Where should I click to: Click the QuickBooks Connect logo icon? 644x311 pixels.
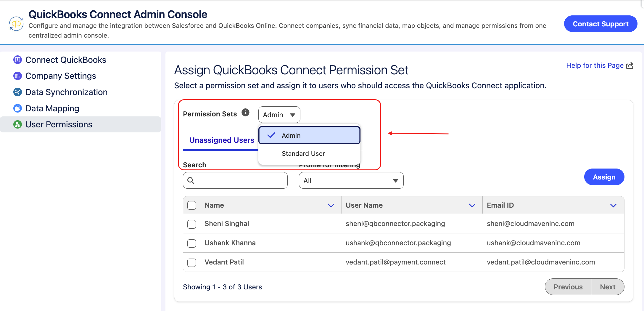click(16, 24)
